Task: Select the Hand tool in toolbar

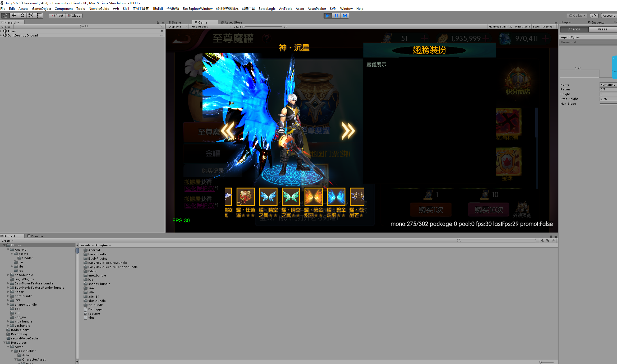Action: tap(5, 16)
